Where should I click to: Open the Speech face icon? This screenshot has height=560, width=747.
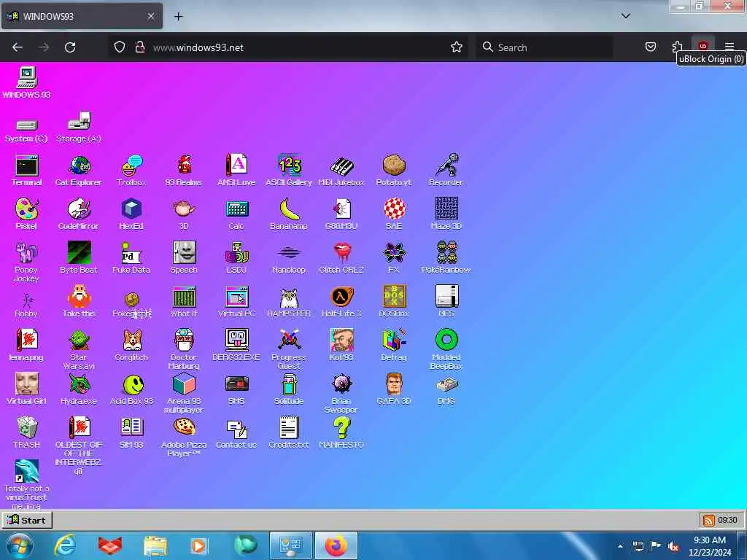point(184,257)
